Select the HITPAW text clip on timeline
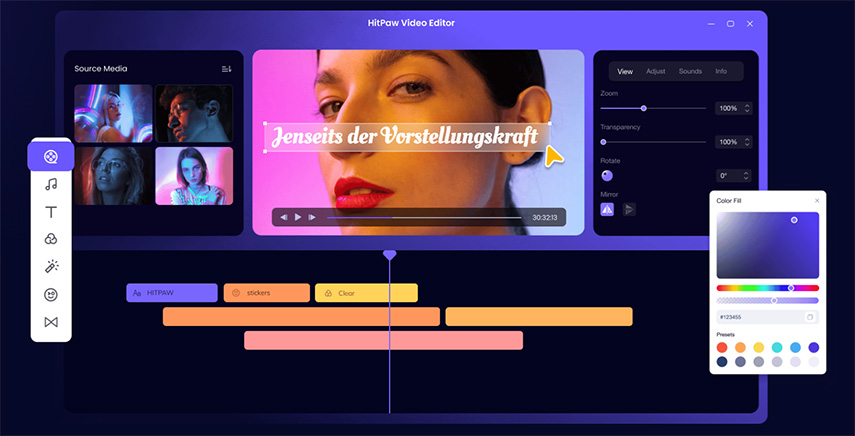 171,293
